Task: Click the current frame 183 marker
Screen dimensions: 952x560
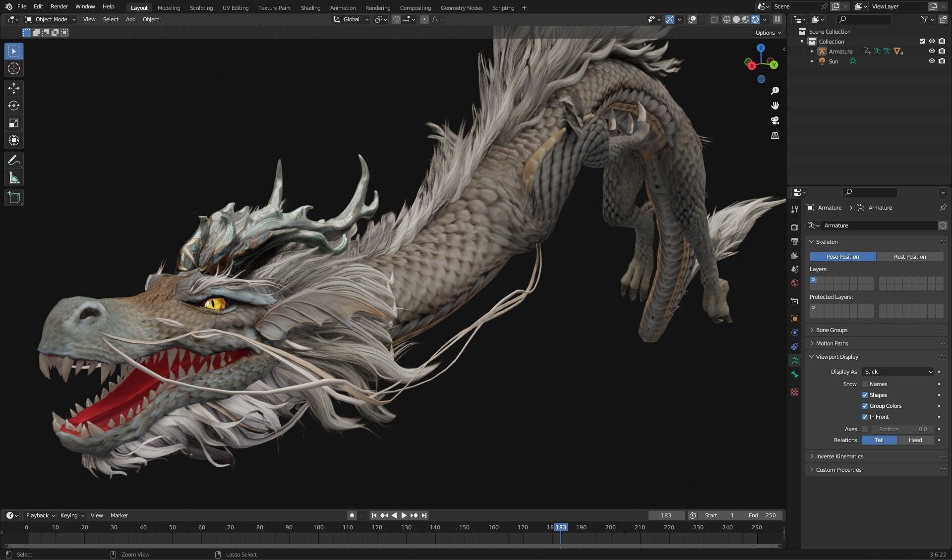Action: click(561, 527)
